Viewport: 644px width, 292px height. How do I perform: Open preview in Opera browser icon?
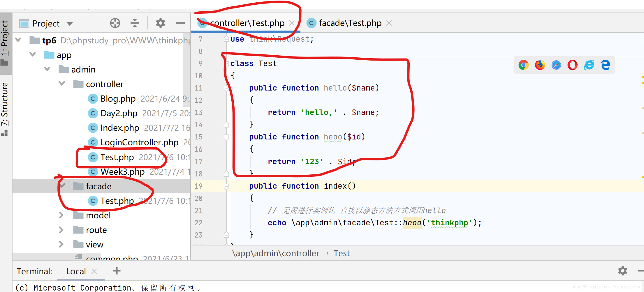pyautogui.click(x=572, y=65)
